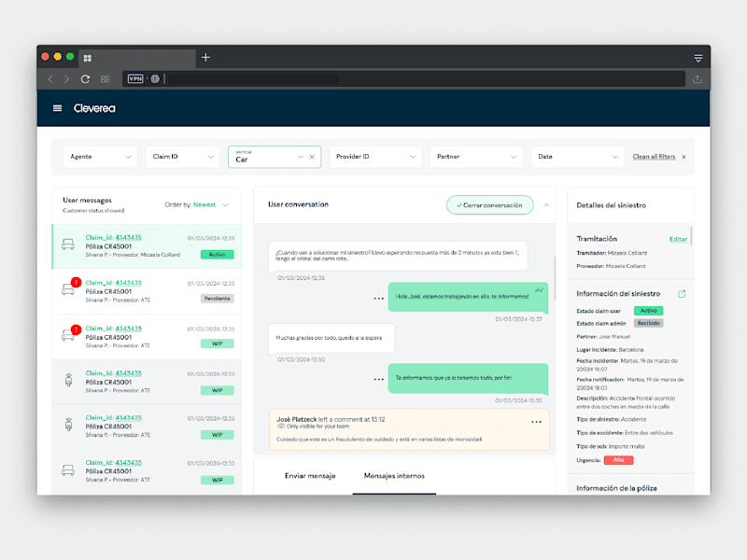Open Información del siniestro with the external-link icon
The height and width of the screenshot is (560, 747).
(682, 294)
